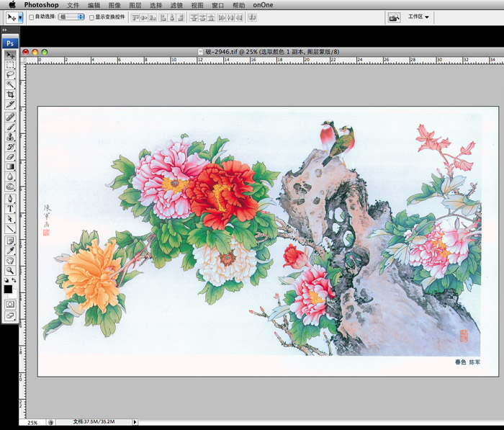Image resolution: width=504 pixels, height=430 pixels.
Task: Open the 图层 menu
Action: click(x=135, y=5)
